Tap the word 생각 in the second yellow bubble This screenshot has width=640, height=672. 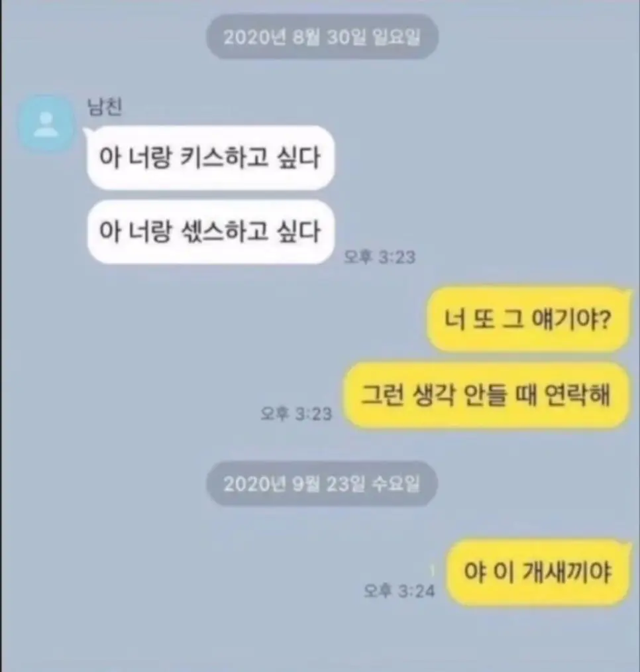coord(433,395)
